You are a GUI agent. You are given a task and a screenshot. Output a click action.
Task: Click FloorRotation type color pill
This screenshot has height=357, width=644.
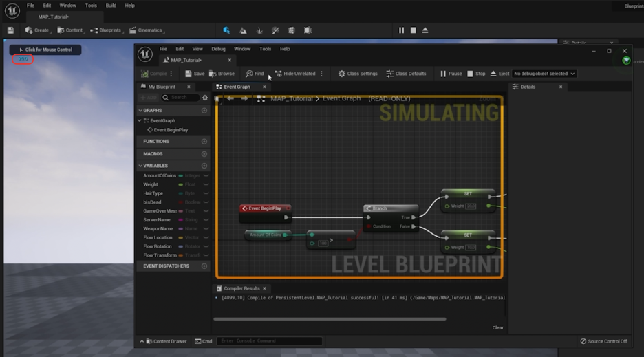coord(181,246)
